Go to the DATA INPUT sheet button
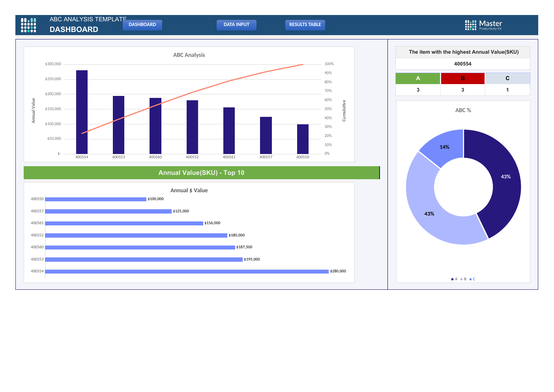The image size is (554, 392). 236,25
